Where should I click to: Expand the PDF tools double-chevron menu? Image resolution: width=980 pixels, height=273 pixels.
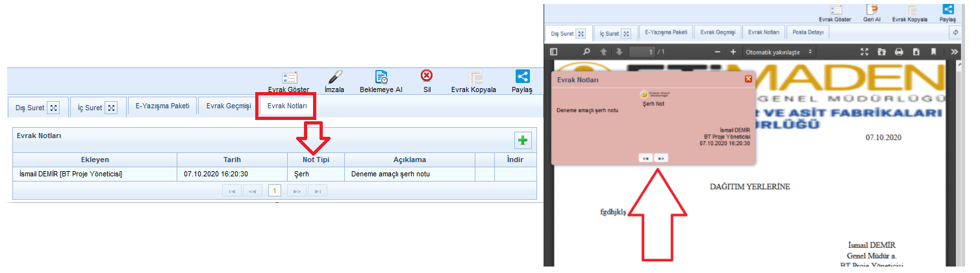point(954,52)
